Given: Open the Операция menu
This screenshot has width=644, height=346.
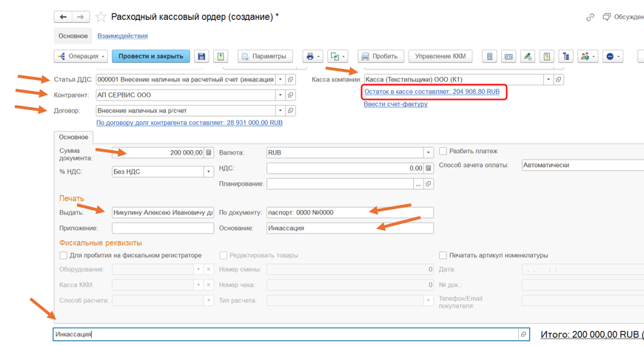Looking at the screenshot, I should (81, 56).
